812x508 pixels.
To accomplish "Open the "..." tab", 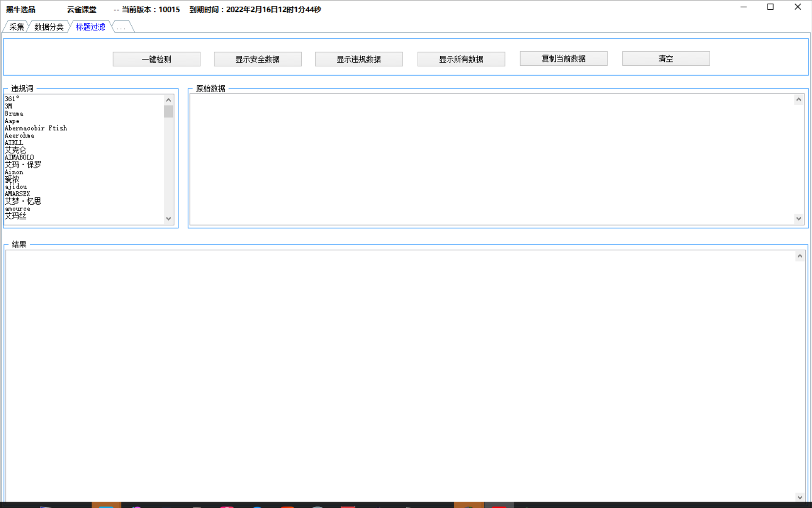I will coord(121,27).
